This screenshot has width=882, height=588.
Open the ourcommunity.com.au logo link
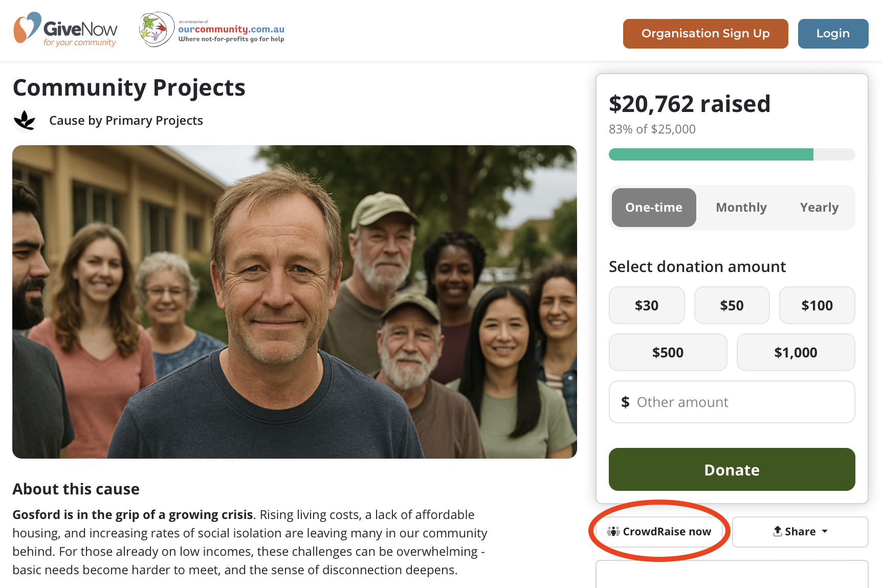click(212, 30)
